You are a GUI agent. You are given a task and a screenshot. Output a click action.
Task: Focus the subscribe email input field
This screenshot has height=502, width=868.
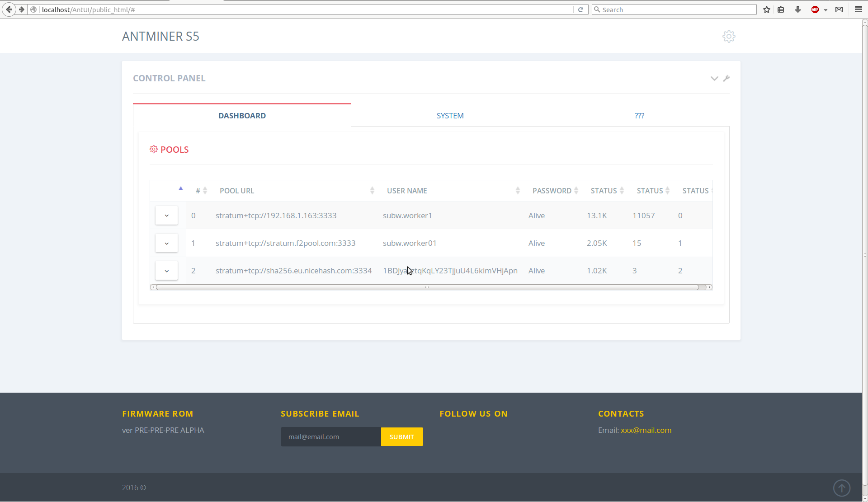(330, 437)
